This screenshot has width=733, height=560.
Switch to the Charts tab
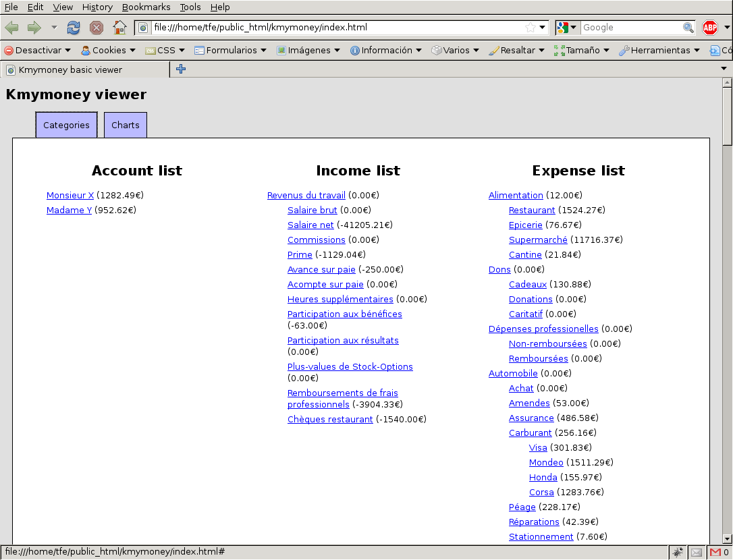[126, 125]
